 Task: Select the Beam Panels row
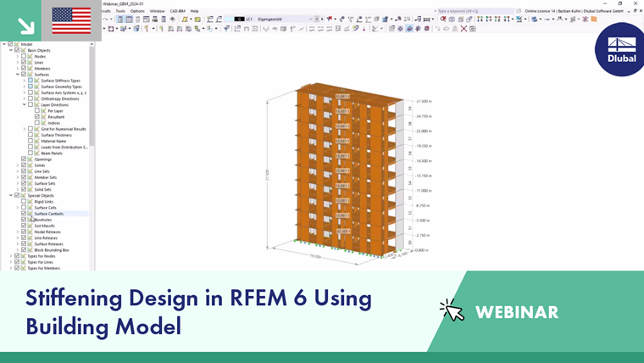pos(52,153)
